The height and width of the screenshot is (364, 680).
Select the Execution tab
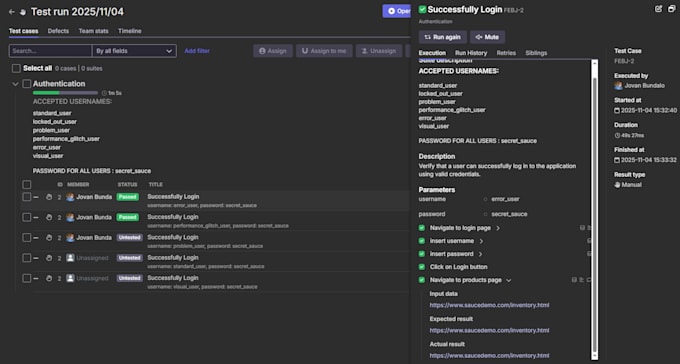[x=432, y=53]
